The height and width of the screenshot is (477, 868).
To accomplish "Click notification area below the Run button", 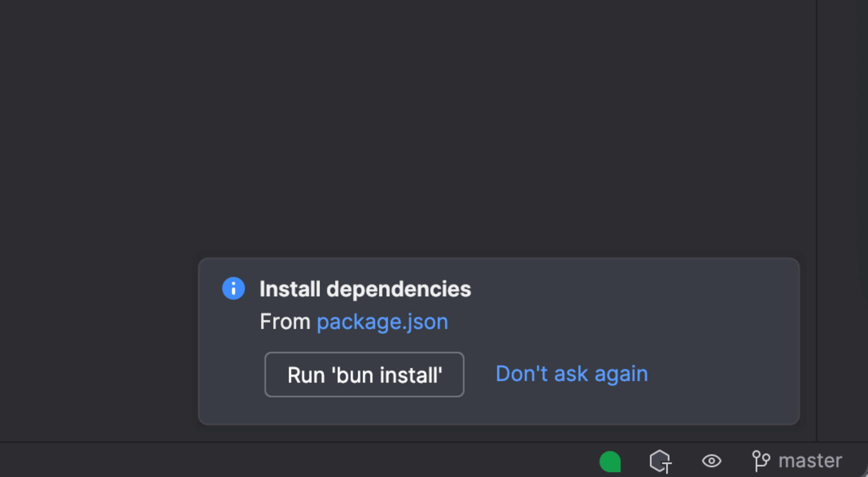I will pos(364,411).
